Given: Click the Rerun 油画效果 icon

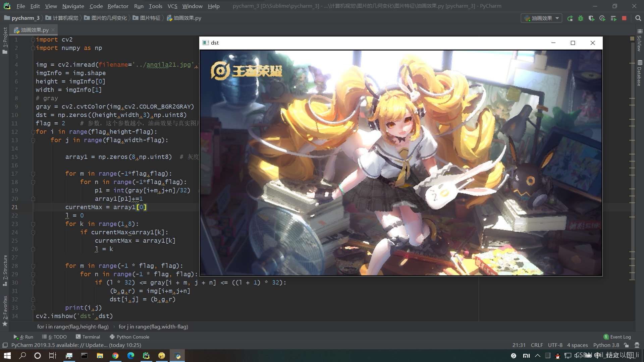Looking at the screenshot, I should point(570,18).
